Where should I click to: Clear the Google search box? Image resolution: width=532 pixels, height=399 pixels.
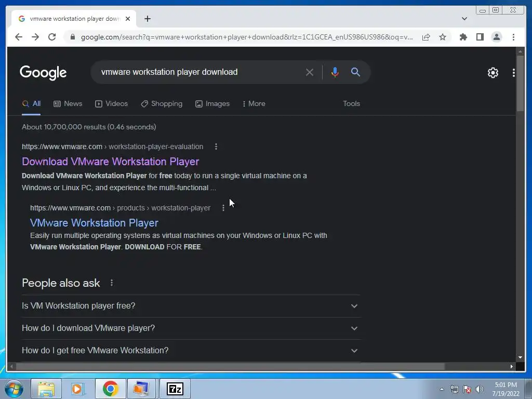(310, 72)
